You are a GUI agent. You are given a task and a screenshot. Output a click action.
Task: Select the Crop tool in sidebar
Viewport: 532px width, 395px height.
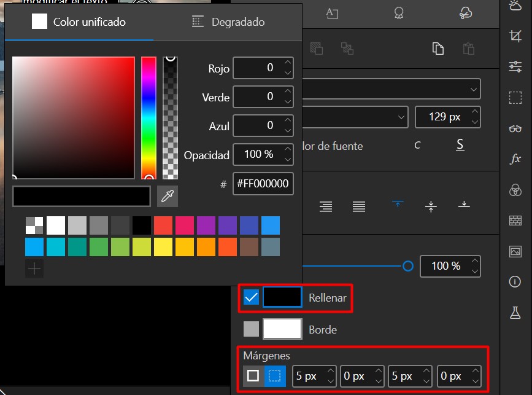coord(515,36)
